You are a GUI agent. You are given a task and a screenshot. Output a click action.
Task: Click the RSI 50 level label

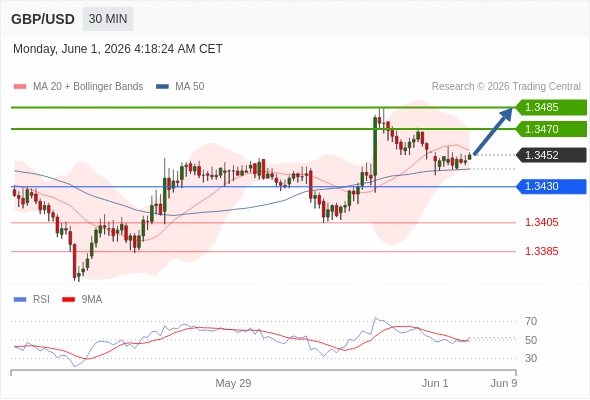531,340
